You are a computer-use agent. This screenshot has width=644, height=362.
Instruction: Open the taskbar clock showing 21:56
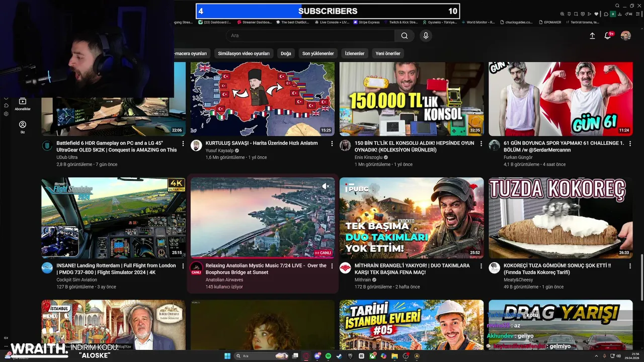(631, 356)
